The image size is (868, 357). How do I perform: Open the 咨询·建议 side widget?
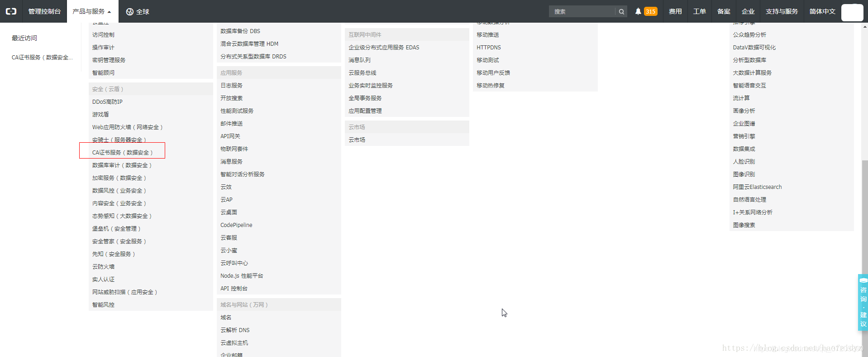(863, 302)
